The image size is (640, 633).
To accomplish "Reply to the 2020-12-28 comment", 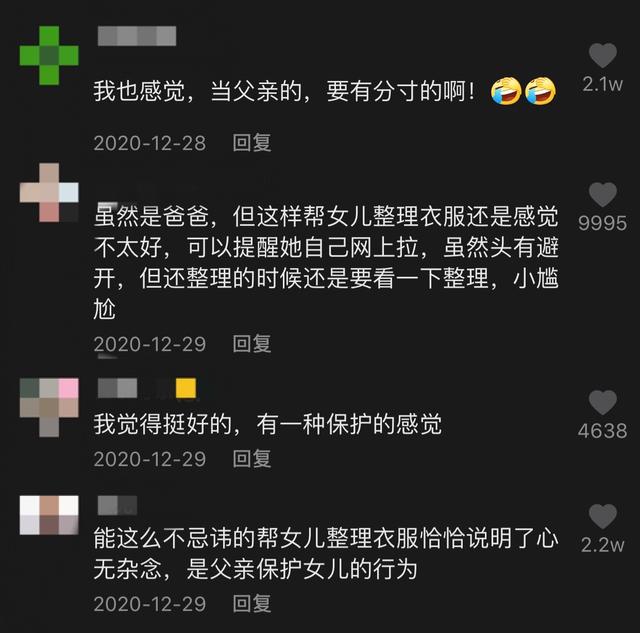I will click(252, 143).
